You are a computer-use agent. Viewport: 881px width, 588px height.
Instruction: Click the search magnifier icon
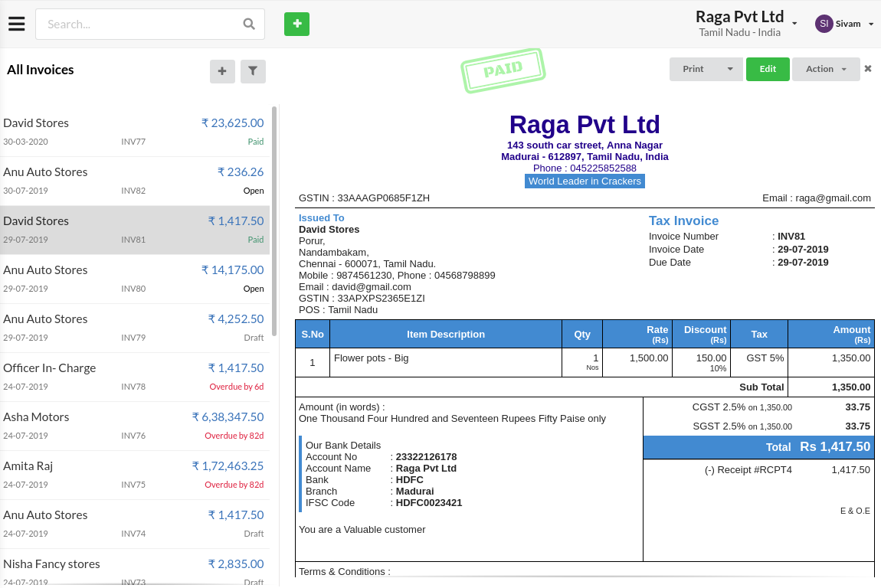pos(249,24)
